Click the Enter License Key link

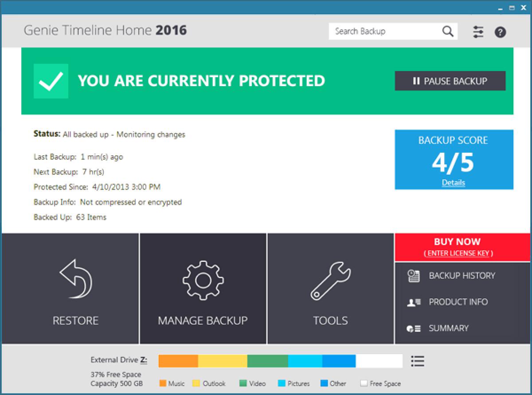[457, 253]
